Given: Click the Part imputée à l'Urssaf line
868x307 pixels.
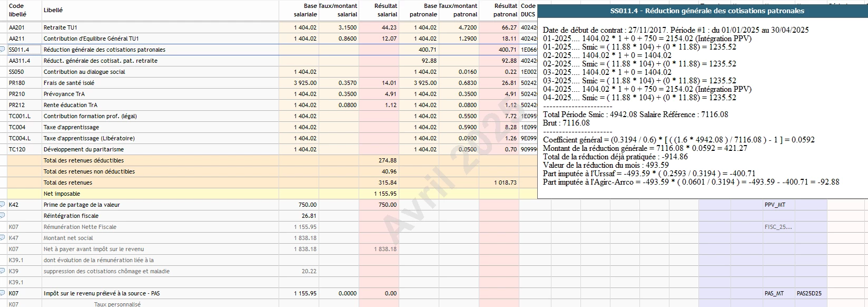Looking at the screenshot, I should tap(649, 174).
